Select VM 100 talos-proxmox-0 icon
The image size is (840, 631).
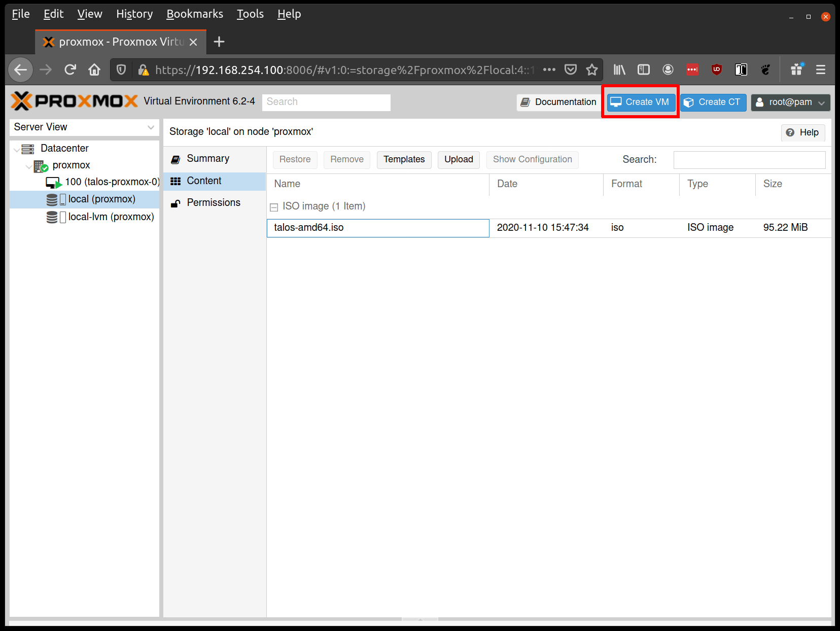(x=54, y=182)
